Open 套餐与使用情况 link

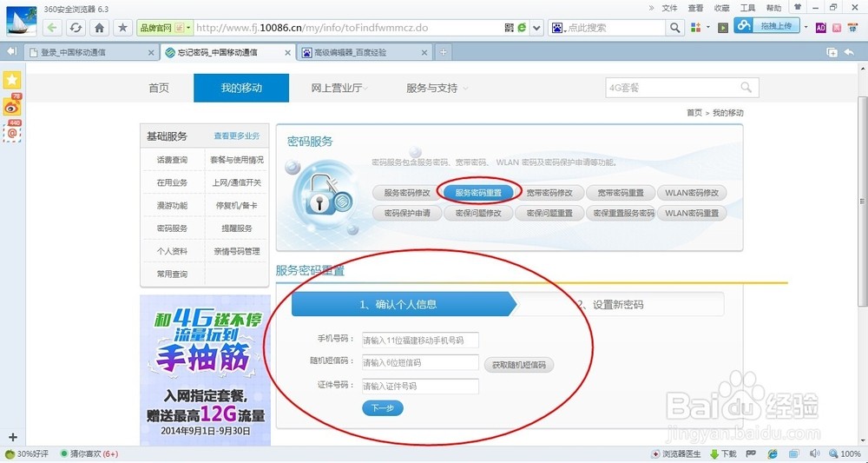[x=237, y=160]
